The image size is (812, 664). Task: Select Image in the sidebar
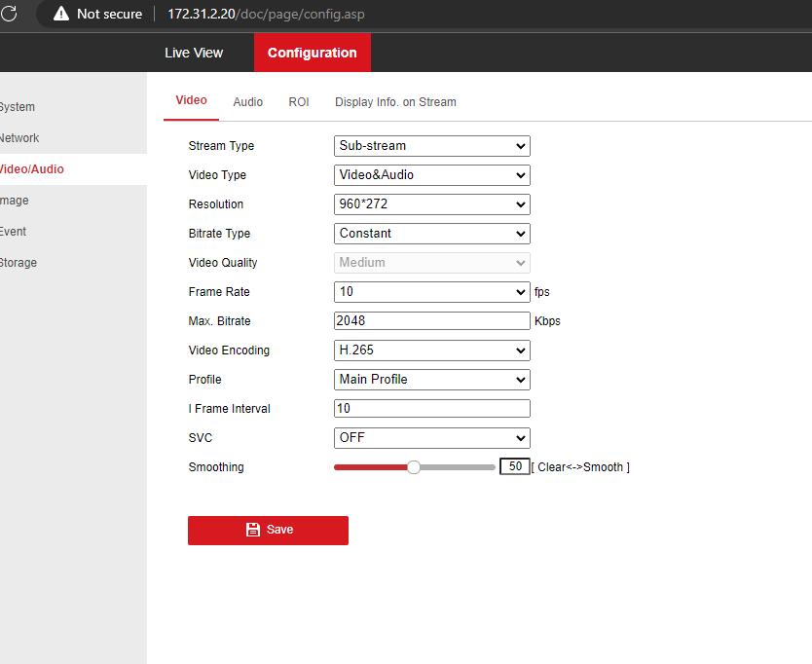[14, 200]
